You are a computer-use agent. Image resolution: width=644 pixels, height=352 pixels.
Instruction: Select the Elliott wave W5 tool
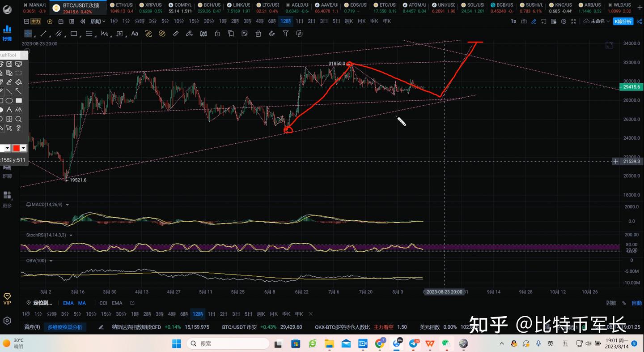click(x=104, y=34)
